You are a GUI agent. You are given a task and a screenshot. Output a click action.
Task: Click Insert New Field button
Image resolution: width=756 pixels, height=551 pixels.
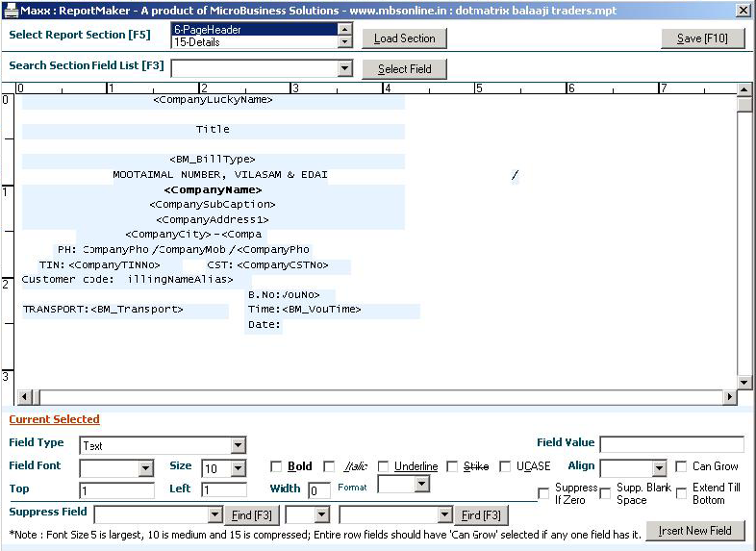[694, 530]
